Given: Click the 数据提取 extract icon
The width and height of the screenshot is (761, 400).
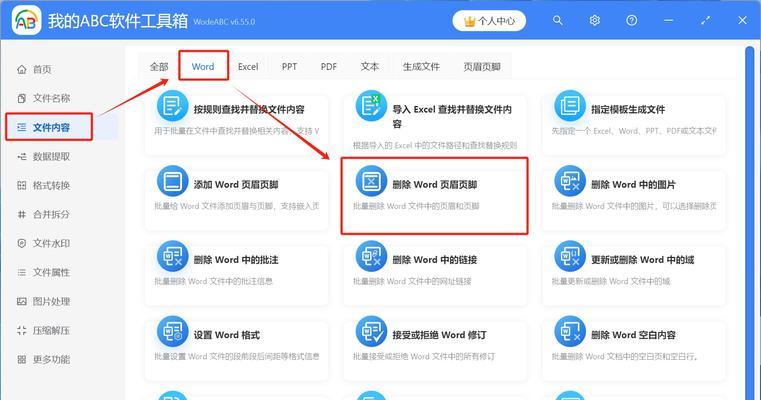Looking at the screenshot, I should pos(21,156).
